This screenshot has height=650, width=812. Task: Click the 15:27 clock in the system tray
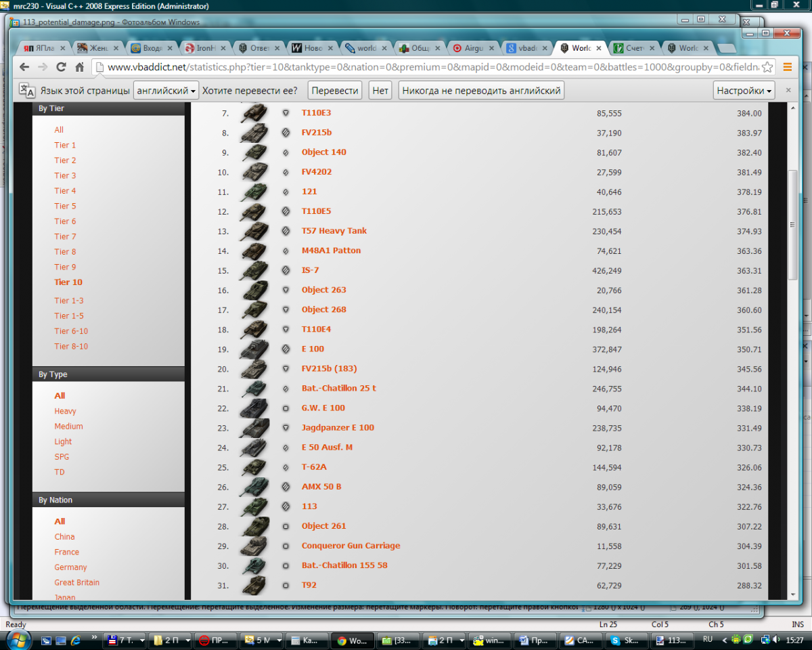pyautogui.click(x=794, y=640)
